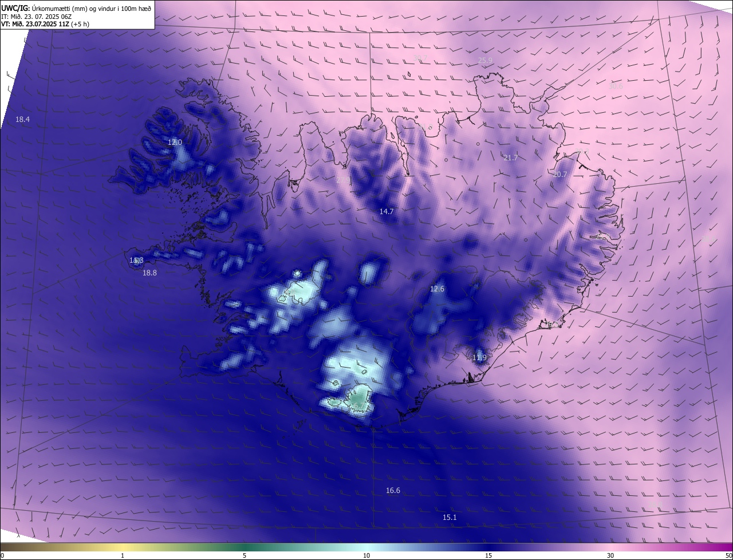Click the 12.0 value label in the Westfjords
733x560 pixels.
click(175, 142)
